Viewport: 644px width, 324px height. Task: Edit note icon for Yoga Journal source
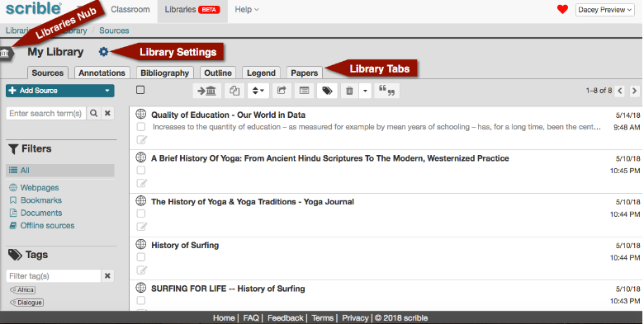[142, 227]
